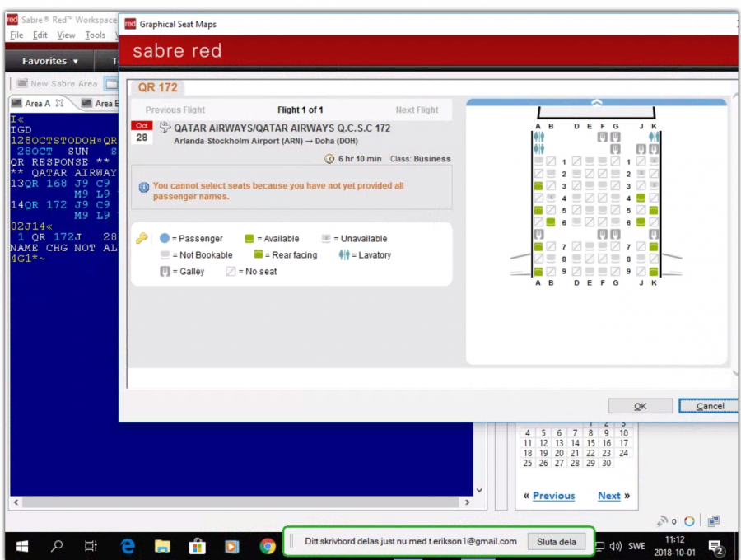The image size is (741, 560).
Task: Pick available seat 9A
Action: (538, 271)
